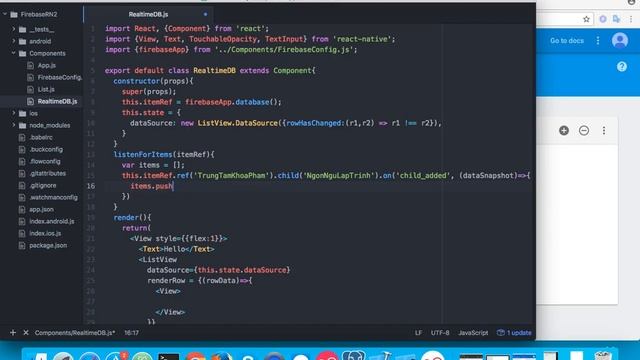Open the .gitignore file
The width and height of the screenshot is (640, 360).
tap(42, 185)
